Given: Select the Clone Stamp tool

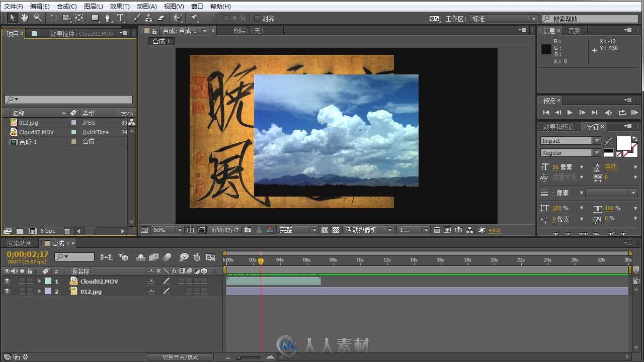Looking at the screenshot, I should coord(148,18).
